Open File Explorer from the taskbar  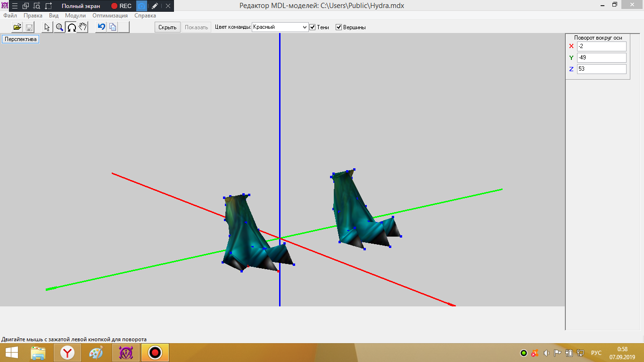(38, 353)
